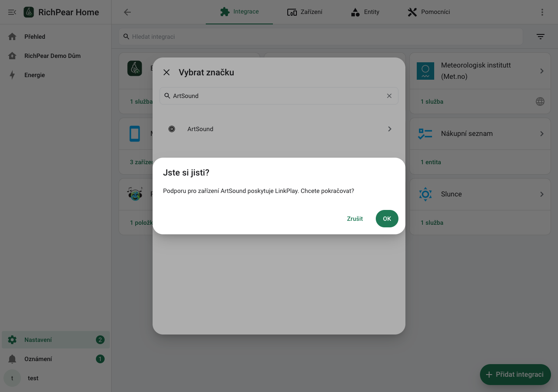Viewport: 558px width, 392px height.
Task: Confirm the dialog with OK
Action: pos(387,219)
